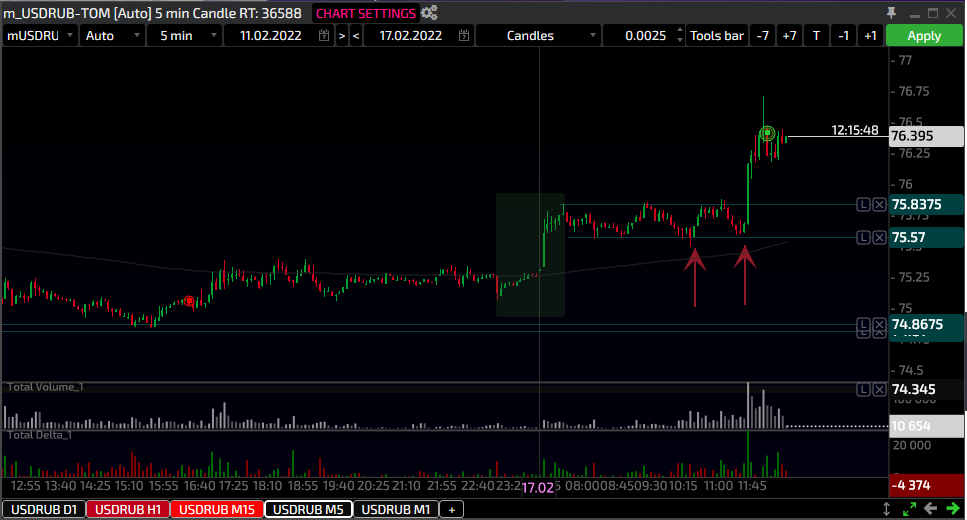
Task: Open the Auto mode dropdown
Action: pos(111,35)
